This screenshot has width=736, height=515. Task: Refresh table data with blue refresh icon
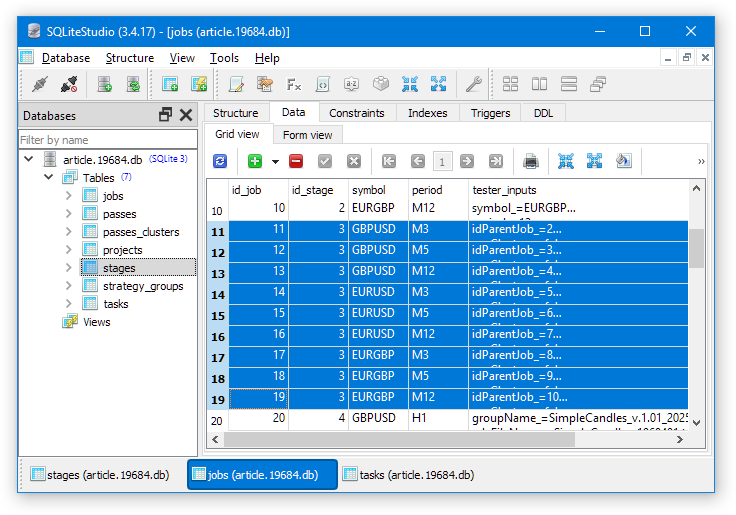pyautogui.click(x=220, y=161)
